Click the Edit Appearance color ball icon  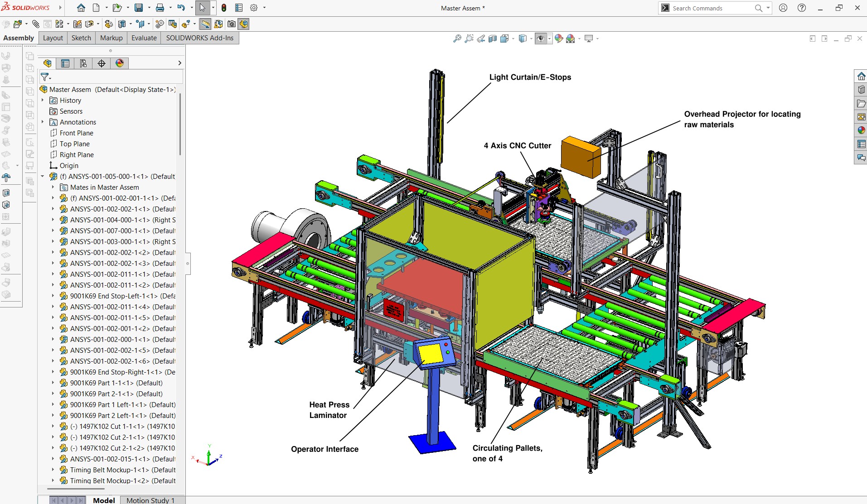pyautogui.click(x=558, y=39)
